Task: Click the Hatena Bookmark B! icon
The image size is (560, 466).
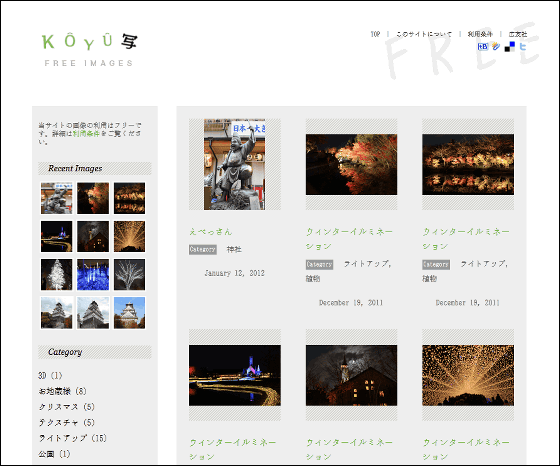Action: tap(483, 46)
